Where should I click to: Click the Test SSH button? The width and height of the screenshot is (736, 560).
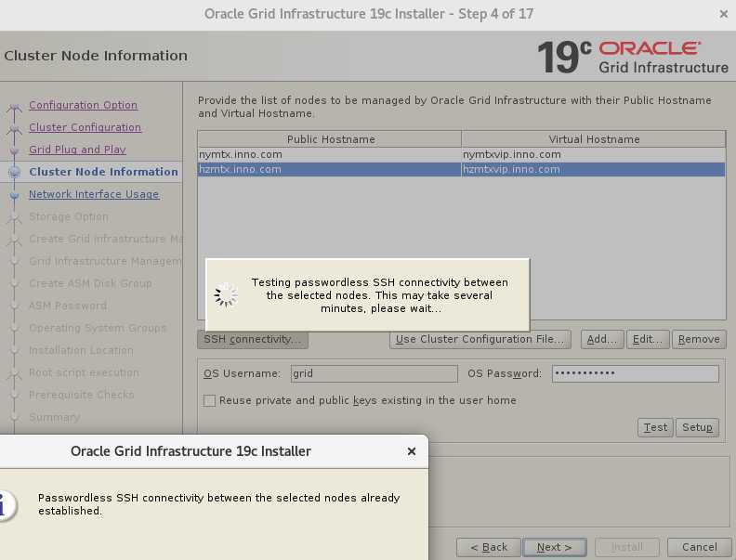(x=655, y=427)
